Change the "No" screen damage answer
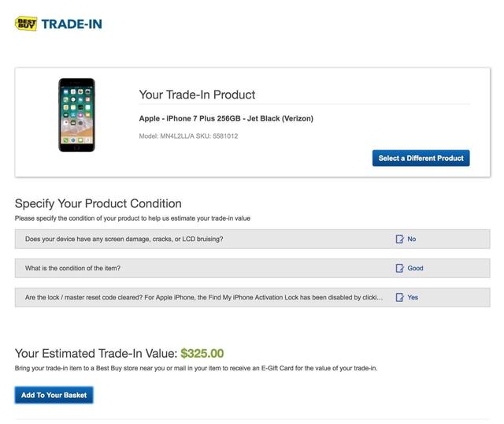504x424 pixels. [412, 239]
